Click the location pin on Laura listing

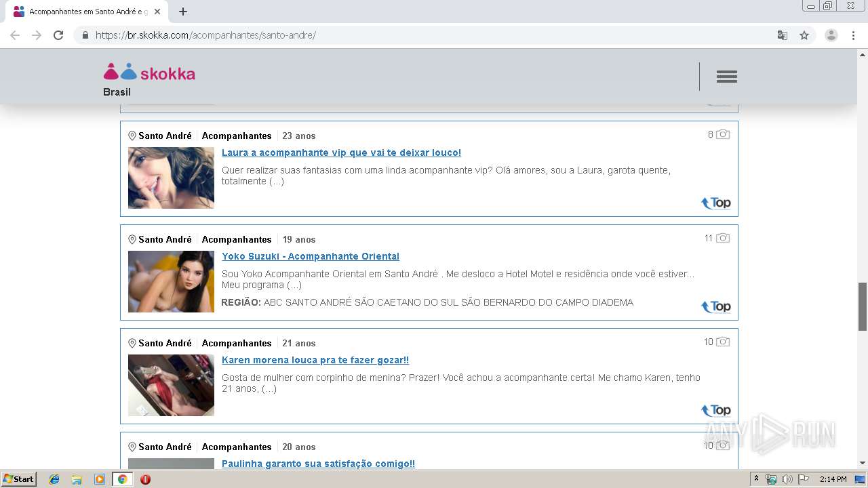pyautogui.click(x=132, y=136)
